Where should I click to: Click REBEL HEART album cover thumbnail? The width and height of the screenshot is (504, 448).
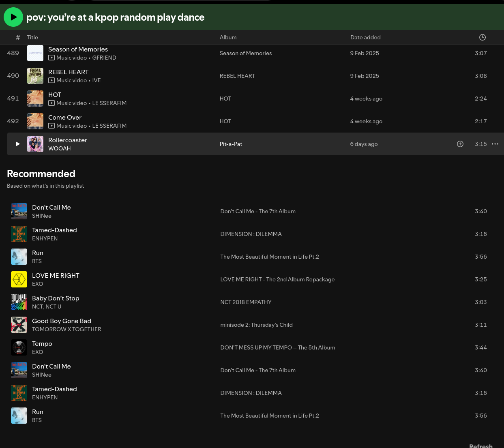pos(35,76)
